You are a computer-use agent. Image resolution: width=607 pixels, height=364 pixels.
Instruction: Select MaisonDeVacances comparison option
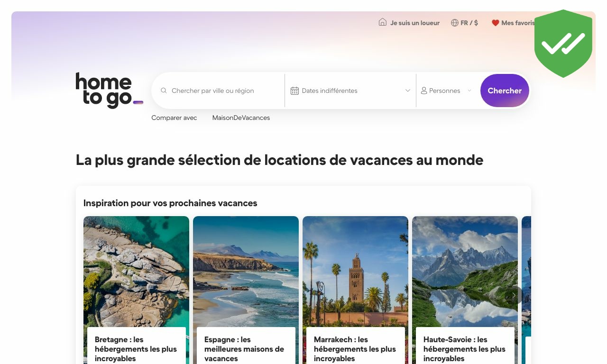coord(241,118)
